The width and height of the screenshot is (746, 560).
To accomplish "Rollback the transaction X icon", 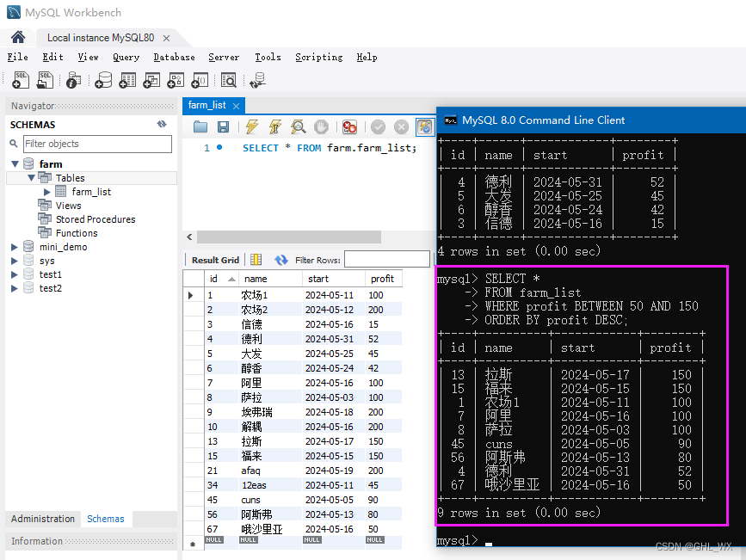I will [x=402, y=126].
